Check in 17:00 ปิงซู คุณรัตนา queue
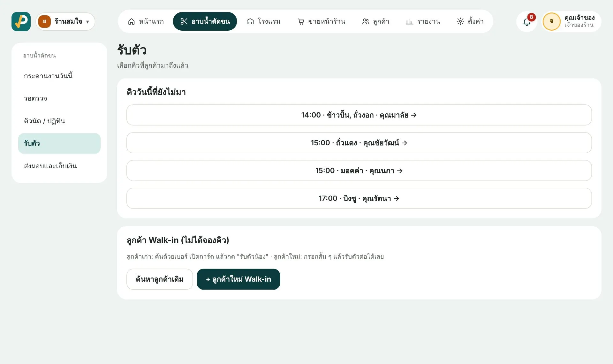The width and height of the screenshot is (613, 364). 359,198
